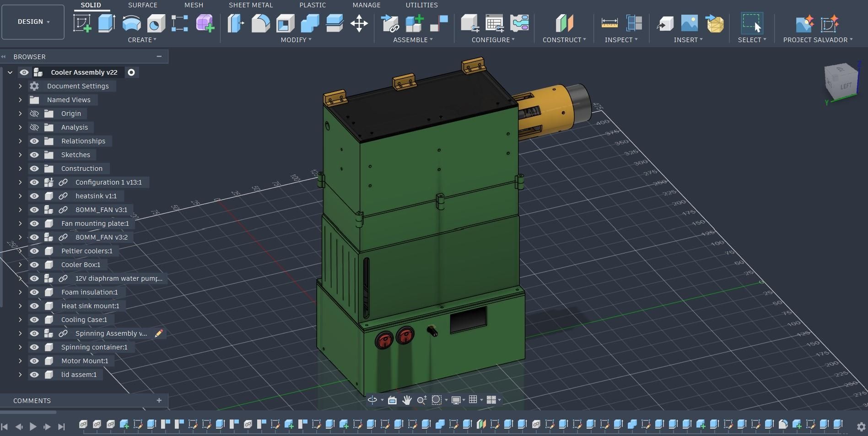Switch to the SHEET METAL tab

tap(251, 5)
